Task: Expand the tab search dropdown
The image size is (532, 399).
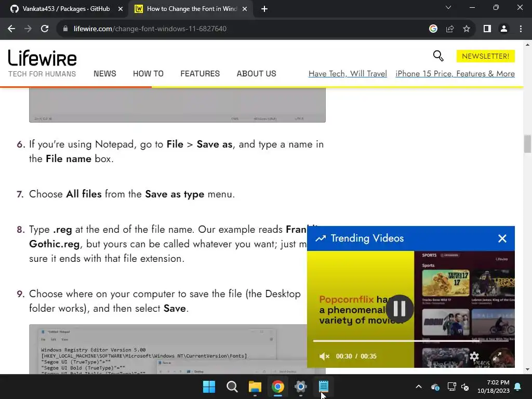Action: [x=448, y=7]
